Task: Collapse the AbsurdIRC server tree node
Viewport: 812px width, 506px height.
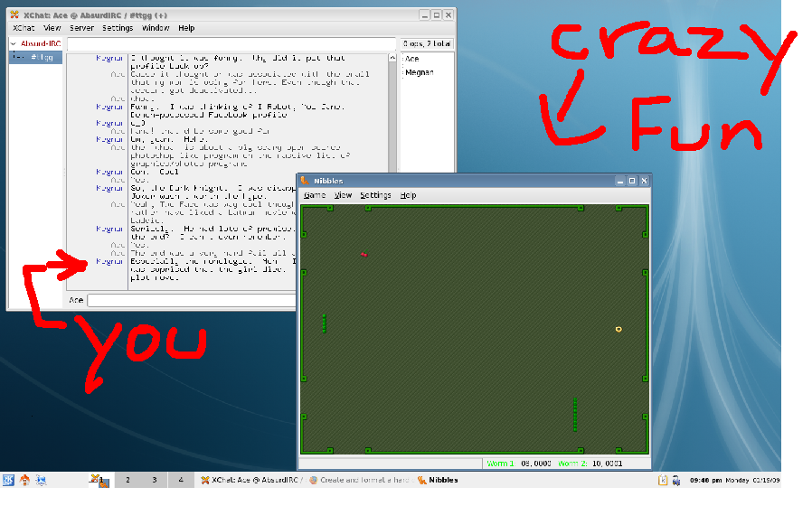Action: point(14,44)
